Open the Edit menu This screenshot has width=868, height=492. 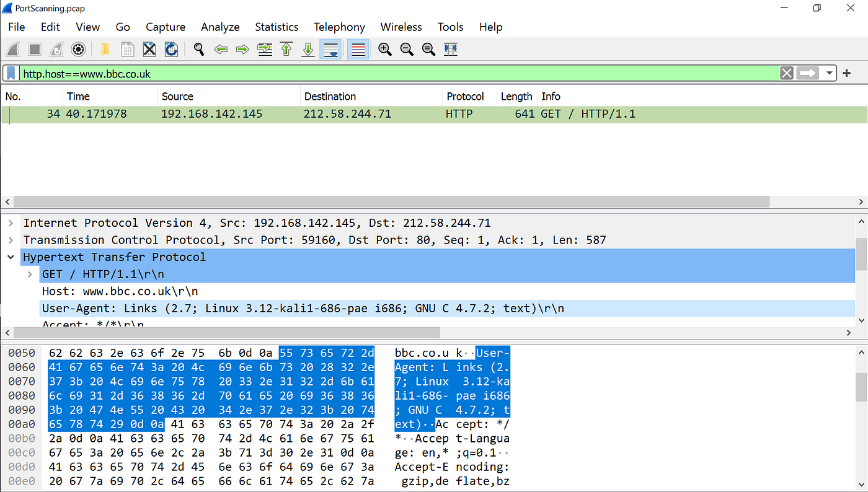pos(50,27)
